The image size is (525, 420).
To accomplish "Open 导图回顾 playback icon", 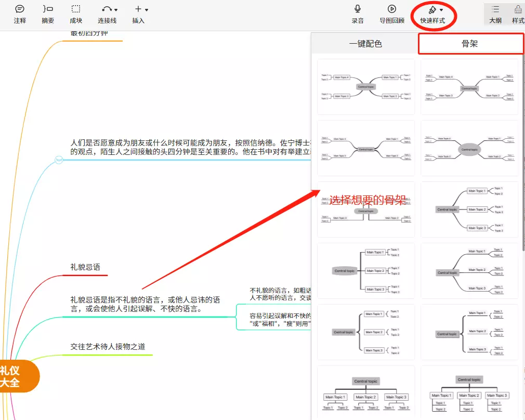I will coord(392,9).
